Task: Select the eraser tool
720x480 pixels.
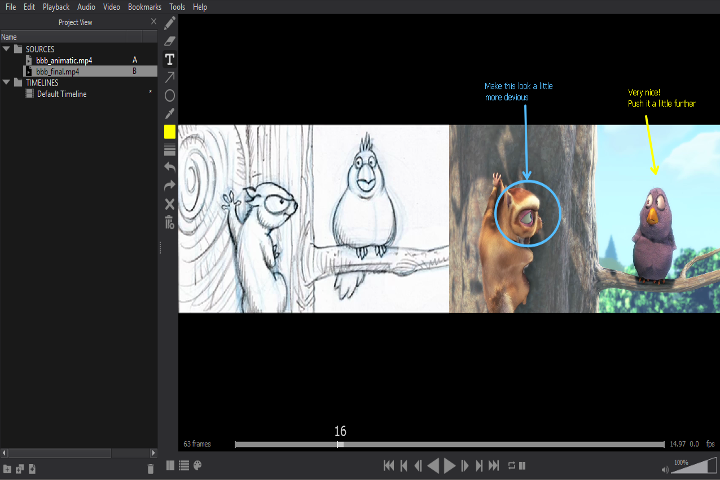Action: [x=170, y=41]
